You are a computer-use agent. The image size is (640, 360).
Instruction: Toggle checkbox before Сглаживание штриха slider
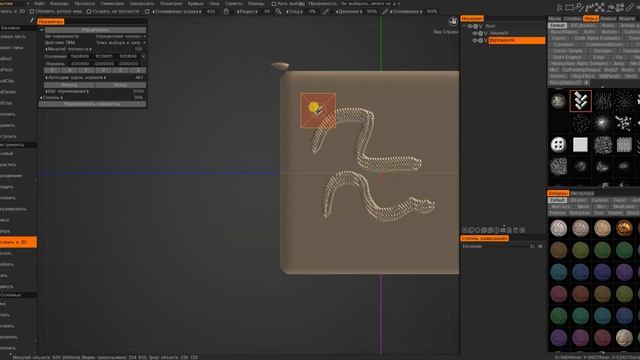click(147, 11)
